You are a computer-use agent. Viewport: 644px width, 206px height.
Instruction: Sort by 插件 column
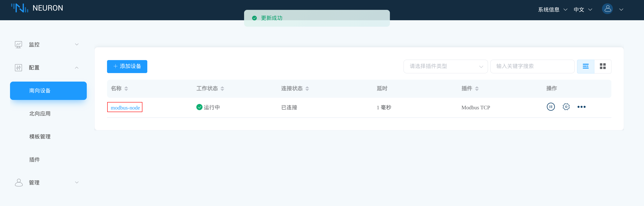477,89
